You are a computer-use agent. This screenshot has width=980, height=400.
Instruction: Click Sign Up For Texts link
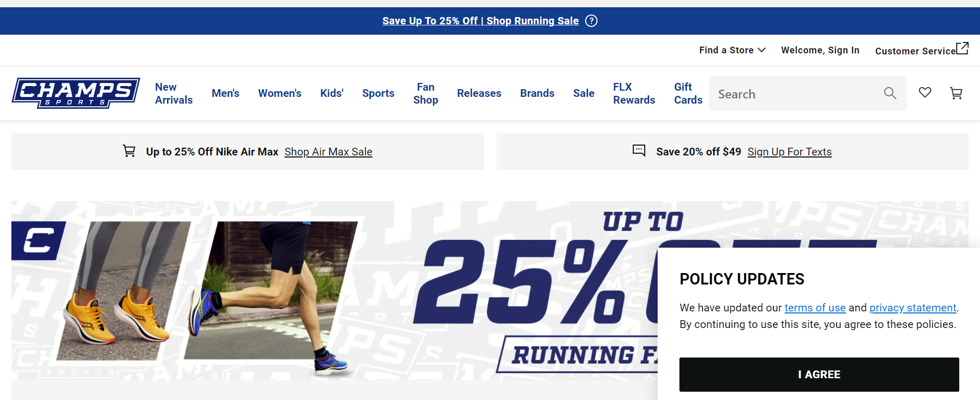(789, 152)
